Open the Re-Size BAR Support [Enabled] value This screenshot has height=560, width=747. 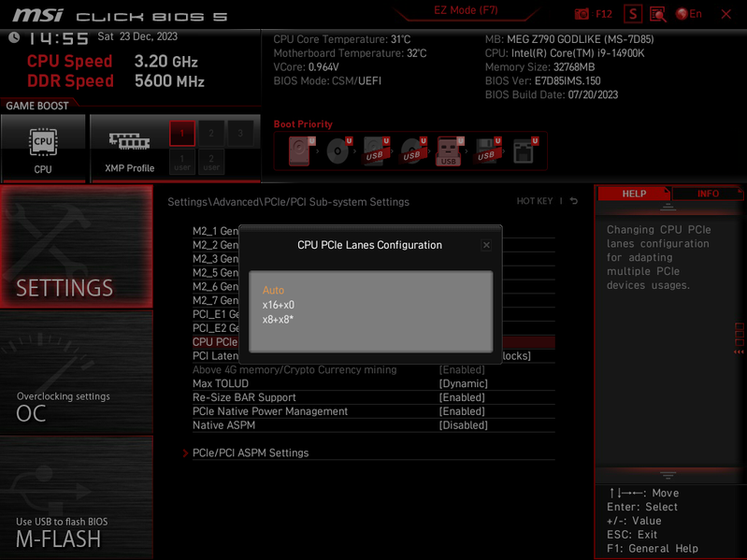(x=462, y=397)
